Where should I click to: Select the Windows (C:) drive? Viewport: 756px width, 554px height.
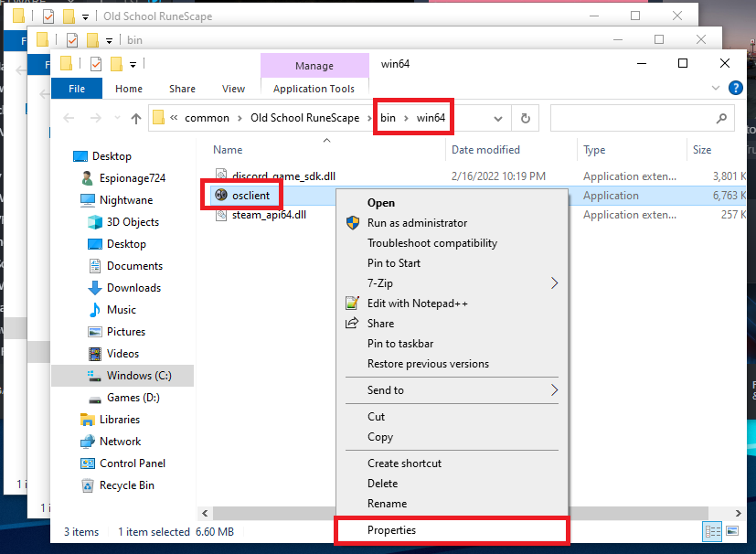pyautogui.click(x=139, y=376)
